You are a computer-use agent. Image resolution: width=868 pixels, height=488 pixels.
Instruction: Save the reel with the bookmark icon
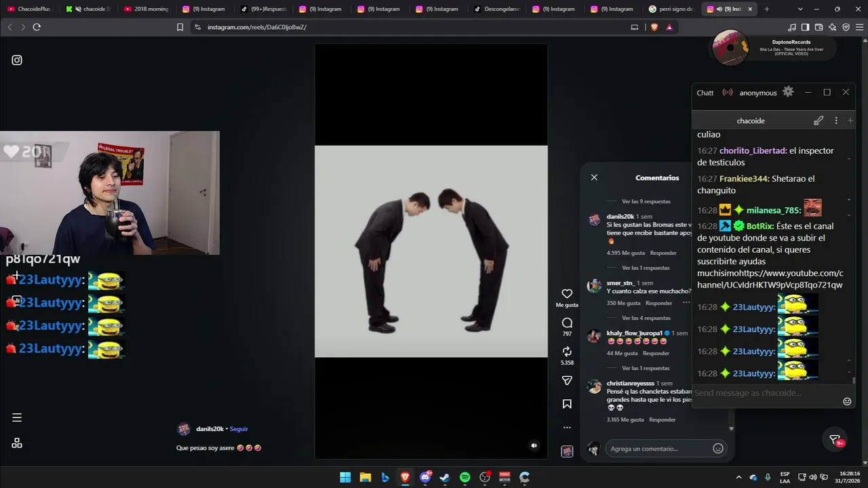[x=567, y=404]
